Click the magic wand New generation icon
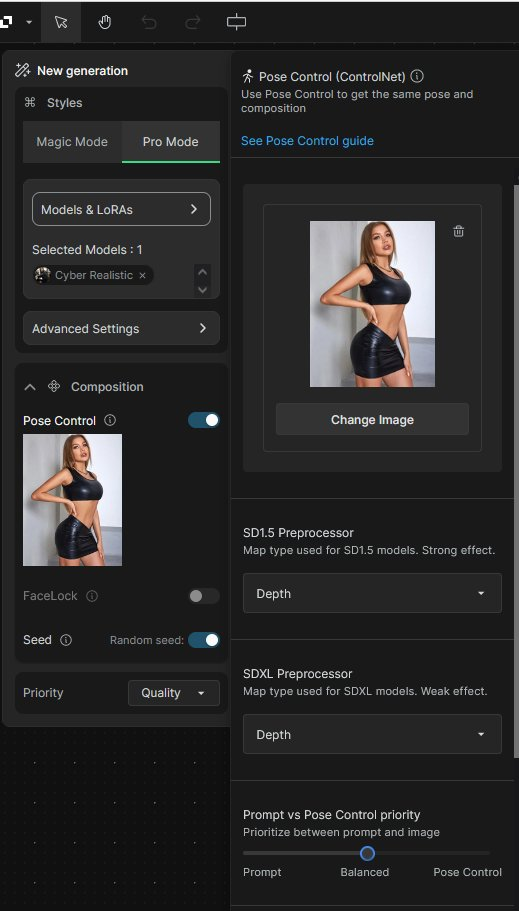519x911 pixels. (x=23, y=71)
